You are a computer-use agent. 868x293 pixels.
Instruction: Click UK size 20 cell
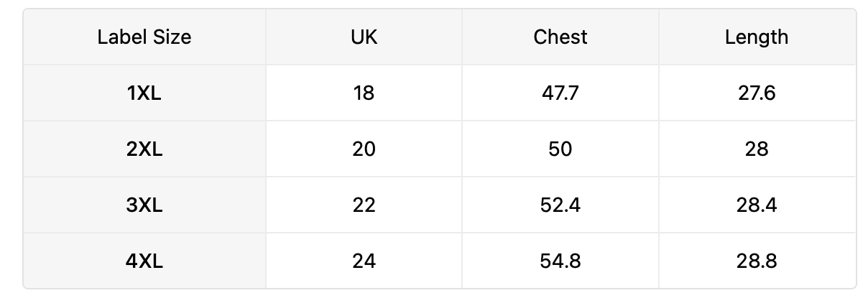pos(364,149)
